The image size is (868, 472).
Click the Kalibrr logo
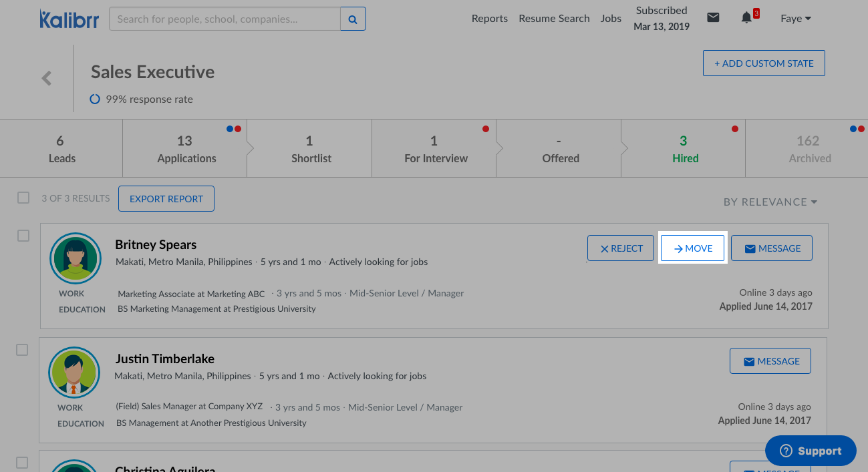[x=69, y=19]
